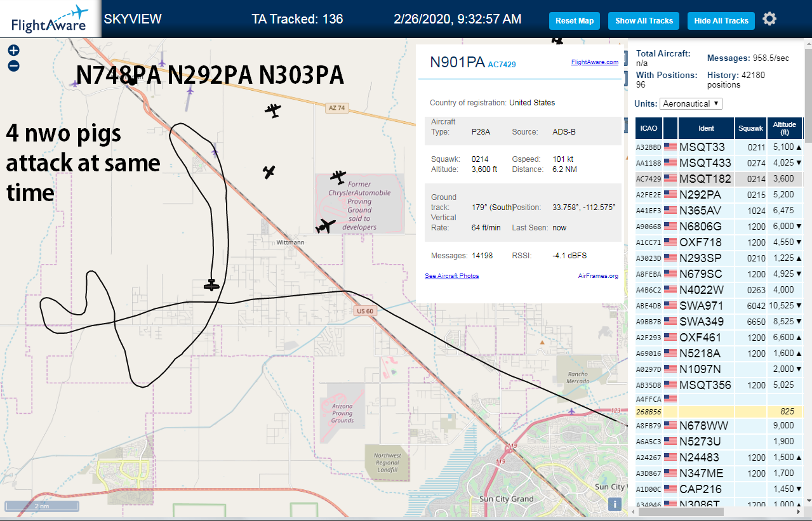812x521 pixels.
Task: Select the N679SC row
Action: coord(719,274)
